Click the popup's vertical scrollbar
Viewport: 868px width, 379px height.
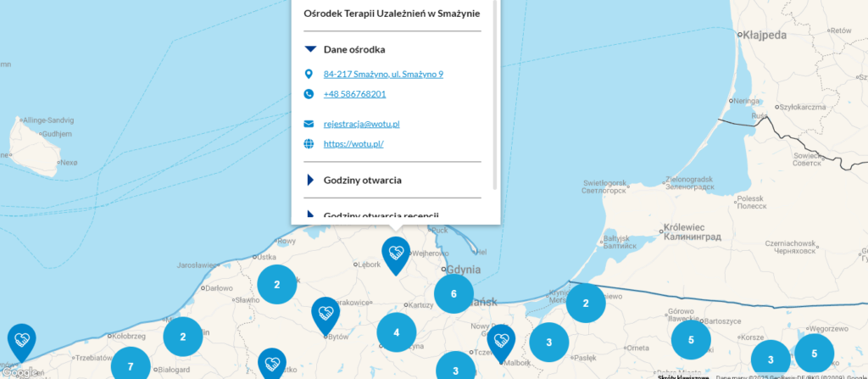495,93
